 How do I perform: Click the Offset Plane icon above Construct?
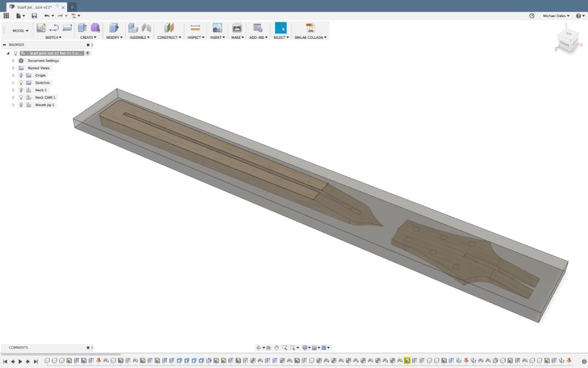click(169, 28)
